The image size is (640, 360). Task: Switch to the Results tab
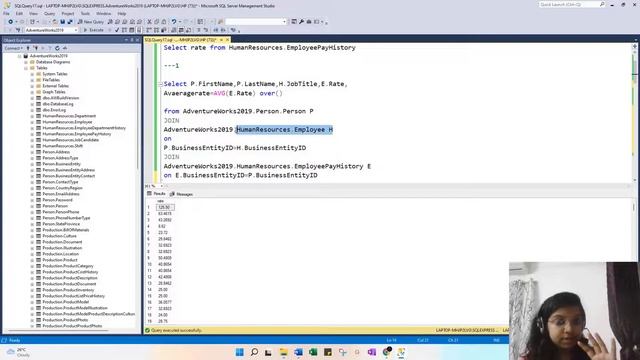[x=156, y=194]
